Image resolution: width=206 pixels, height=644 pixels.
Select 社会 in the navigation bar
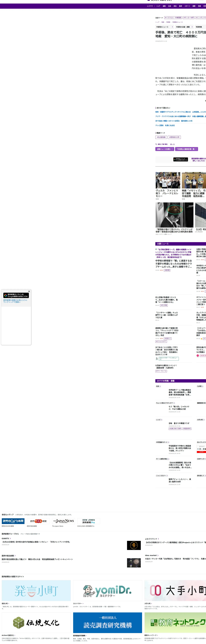click(170, 6)
